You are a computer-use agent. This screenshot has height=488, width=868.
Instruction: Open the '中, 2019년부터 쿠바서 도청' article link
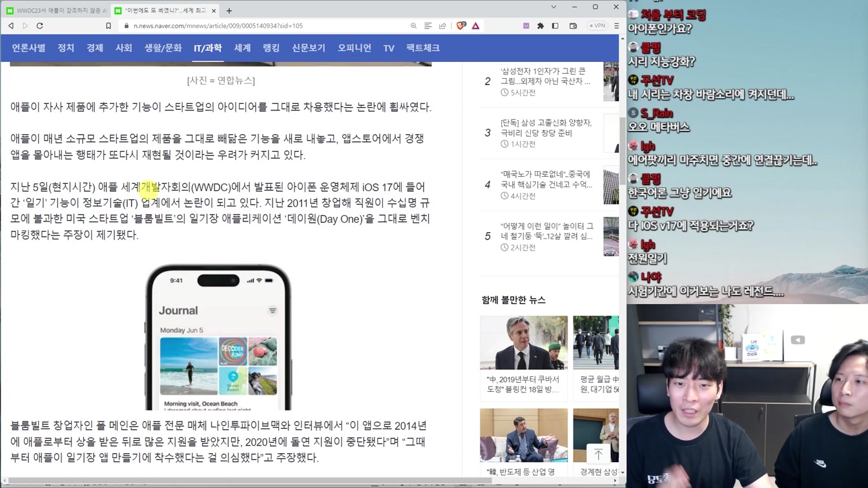point(523,384)
